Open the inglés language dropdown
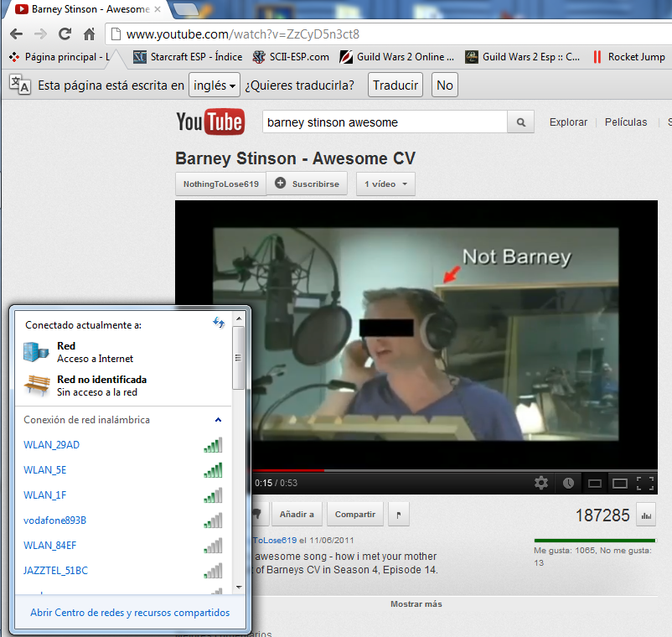 click(214, 85)
